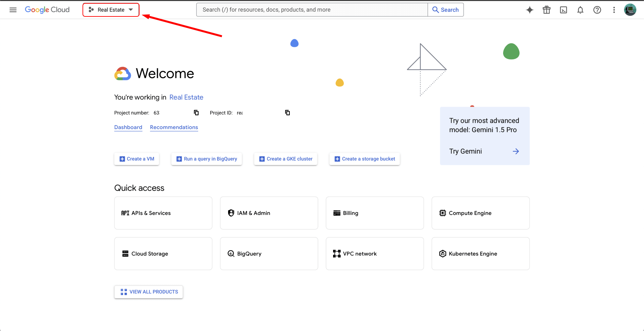
Task: Open the user account avatar
Action: point(630,10)
